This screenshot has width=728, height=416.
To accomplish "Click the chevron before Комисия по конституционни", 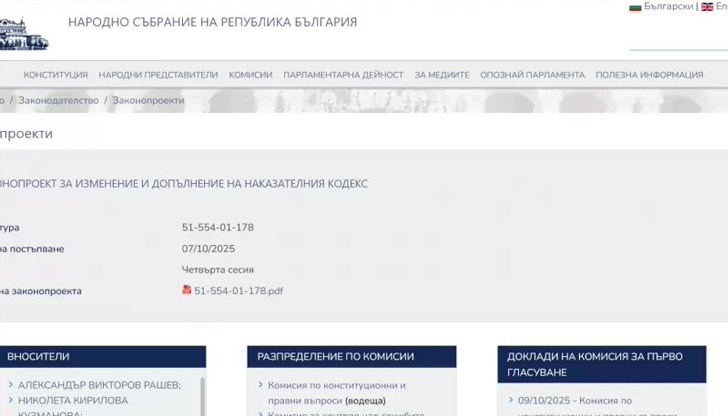I will point(260,385).
